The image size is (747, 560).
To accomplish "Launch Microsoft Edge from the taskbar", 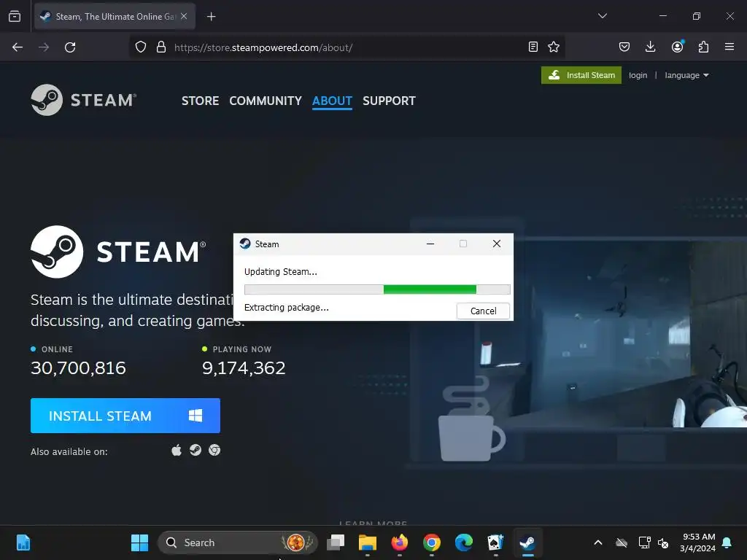I will point(463,542).
